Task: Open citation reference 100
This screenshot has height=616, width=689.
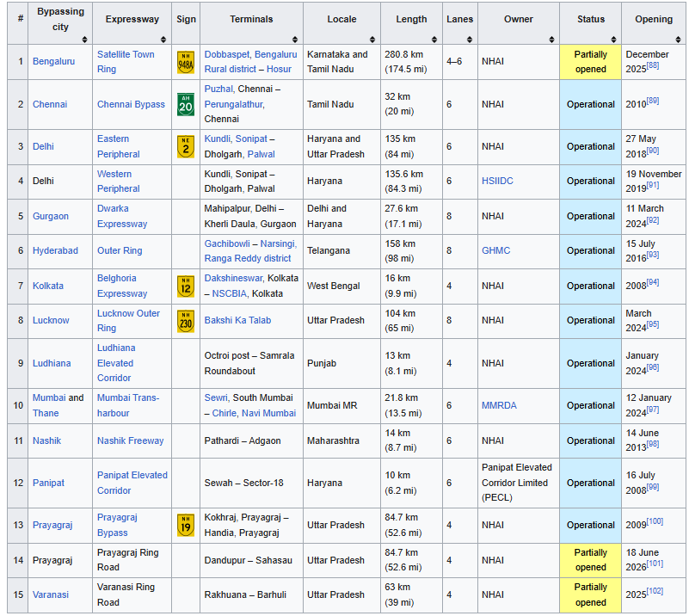Action: [x=655, y=521]
